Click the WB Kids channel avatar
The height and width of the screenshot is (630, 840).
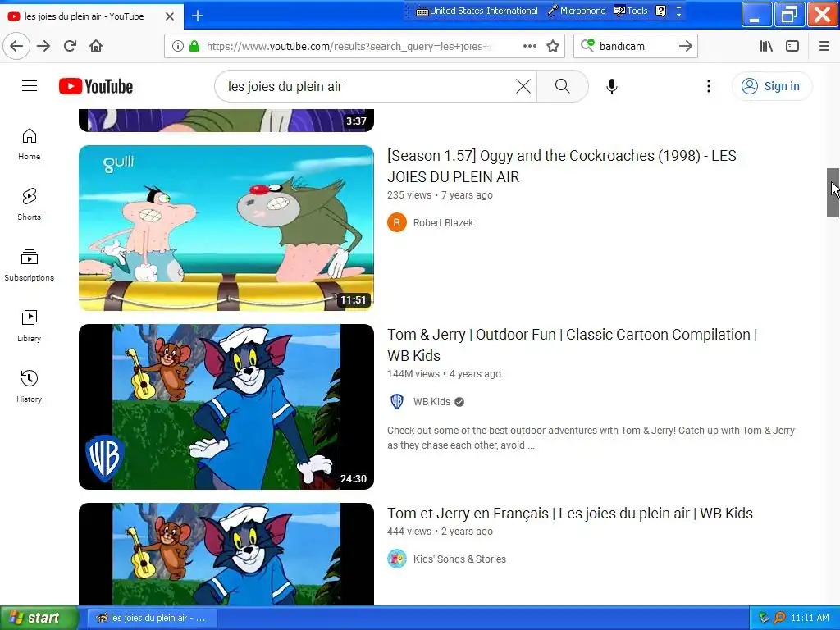(x=397, y=402)
